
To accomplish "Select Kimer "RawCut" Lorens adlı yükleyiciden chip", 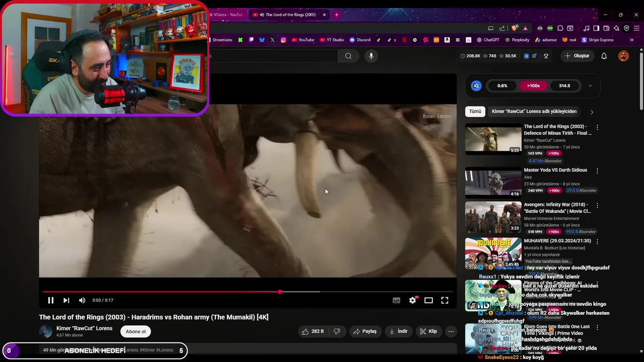I will (534, 111).
